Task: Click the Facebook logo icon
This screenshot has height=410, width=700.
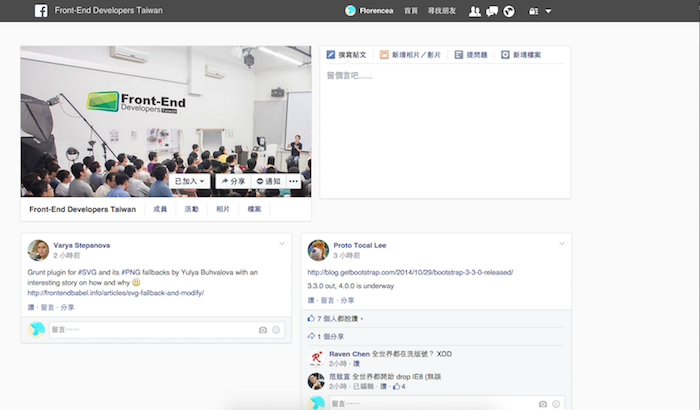Action: (41, 11)
